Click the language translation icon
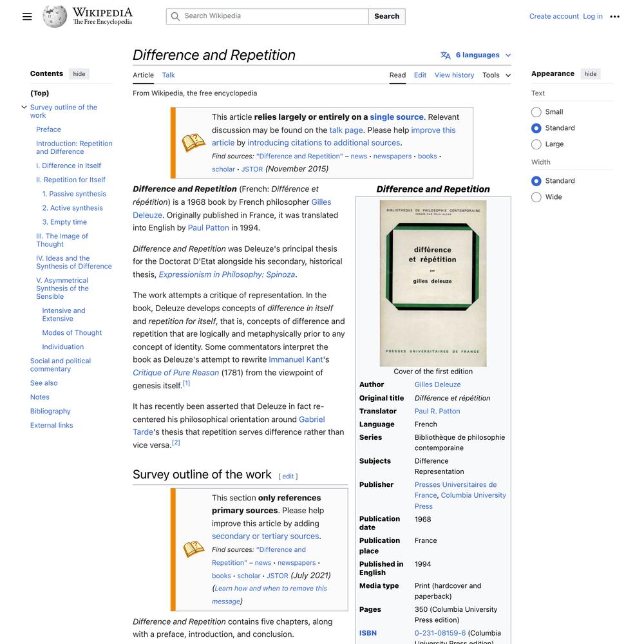 (x=445, y=55)
